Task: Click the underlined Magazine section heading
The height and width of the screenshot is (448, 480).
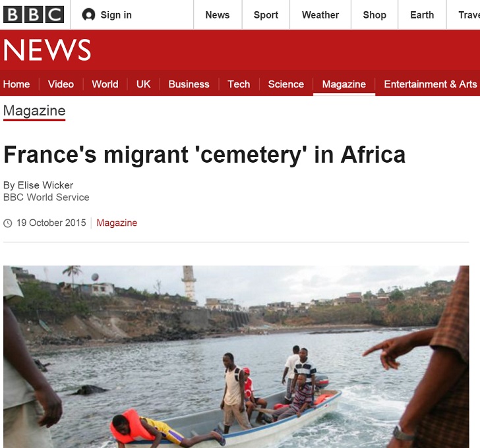Action: coord(34,111)
